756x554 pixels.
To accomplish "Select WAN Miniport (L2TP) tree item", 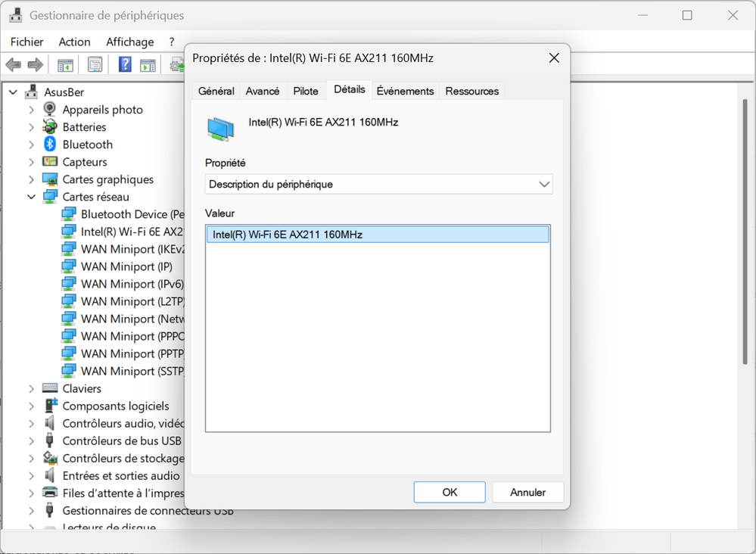I will click(x=132, y=301).
